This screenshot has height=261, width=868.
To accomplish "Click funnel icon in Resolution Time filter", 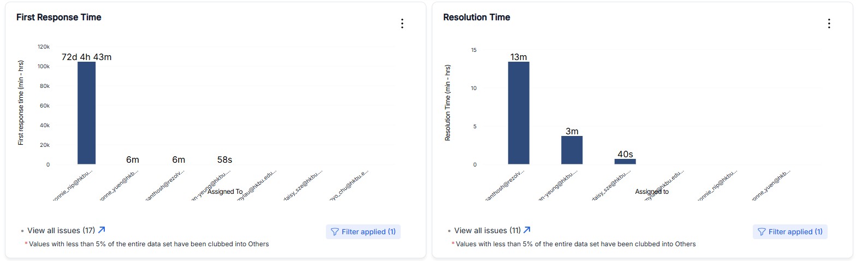I will tap(762, 232).
